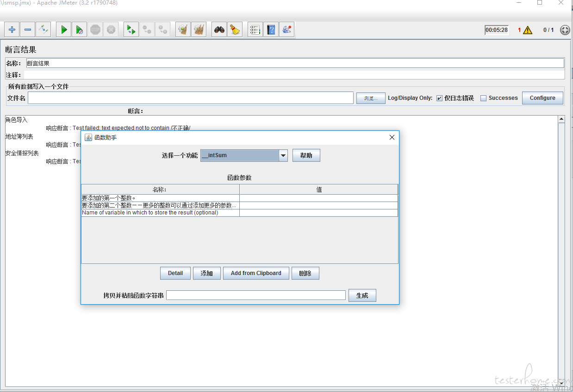Screen dimensions: 573x392
Task: Click Start no pauses icon
Action: [x=80, y=30]
